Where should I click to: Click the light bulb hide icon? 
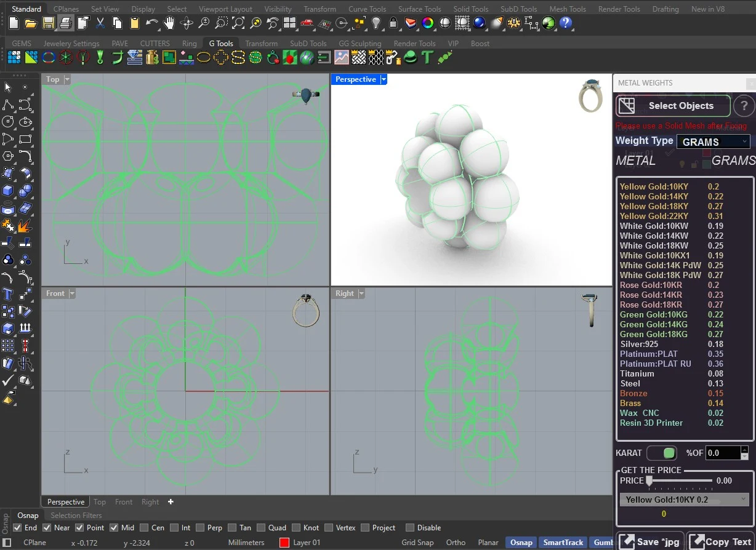click(376, 23)
